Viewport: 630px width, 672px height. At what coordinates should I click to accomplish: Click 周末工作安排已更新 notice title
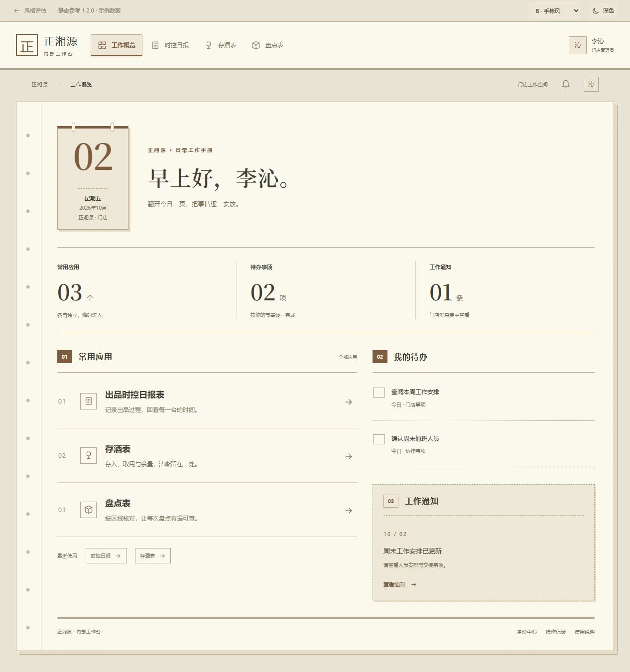coord(412,551)
